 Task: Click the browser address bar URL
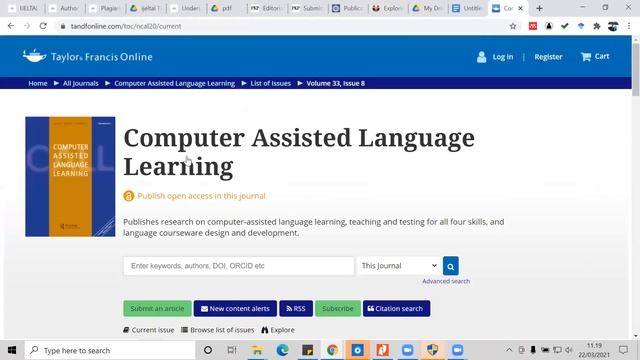pos(126,26)
